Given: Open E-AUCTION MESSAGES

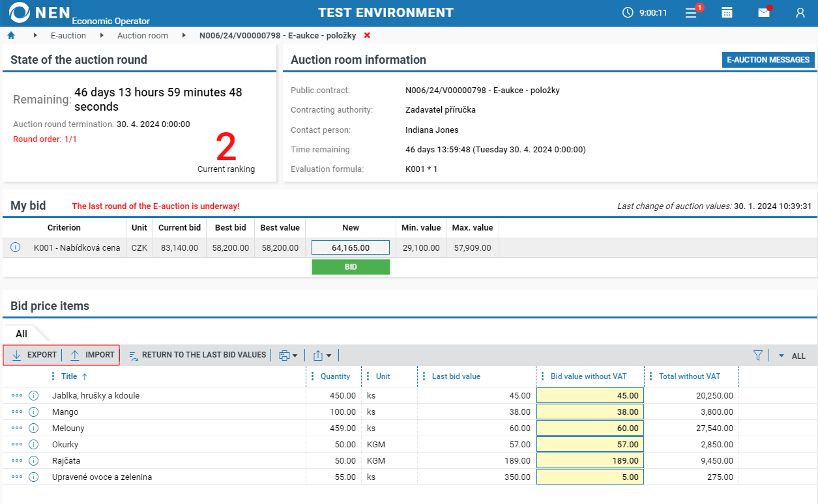Looking at the screenshot, I should pos(768,60).
